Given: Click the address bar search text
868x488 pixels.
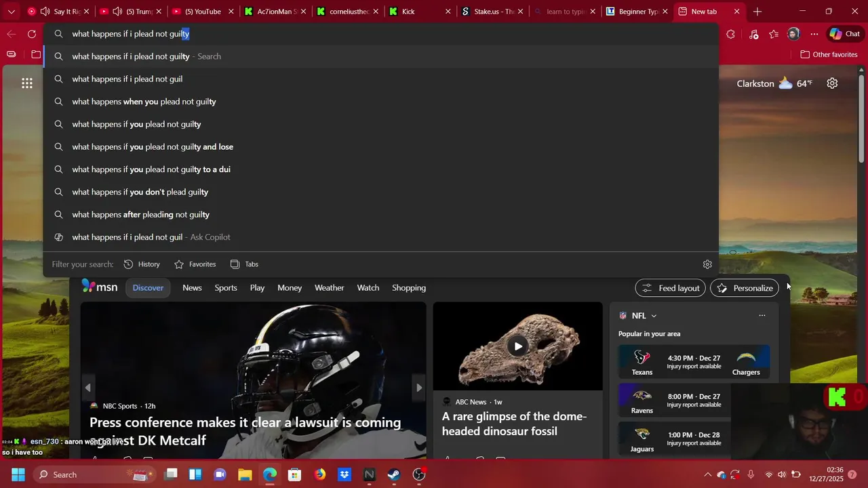Looking at the screenshot, I should coord(130,34).
